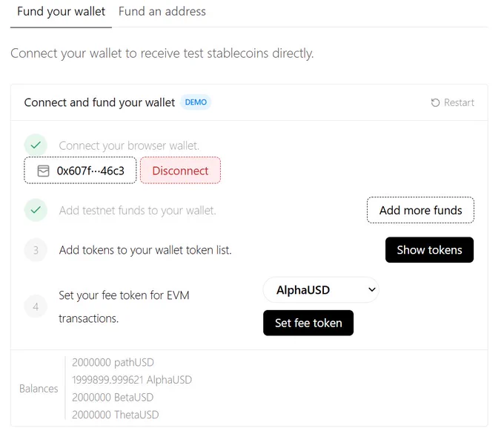Click the green checkmark for Connect browser wallet

tap(36, 145)
